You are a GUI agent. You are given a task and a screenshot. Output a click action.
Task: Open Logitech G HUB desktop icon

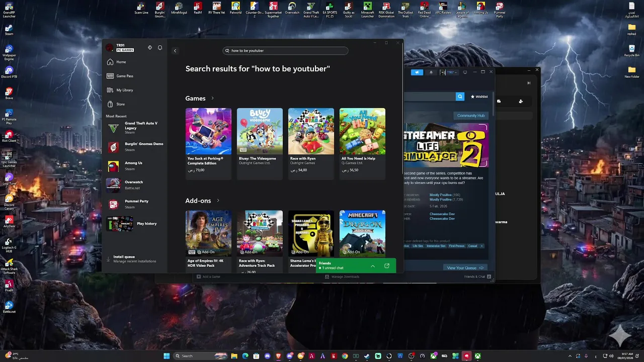(9, 245)
